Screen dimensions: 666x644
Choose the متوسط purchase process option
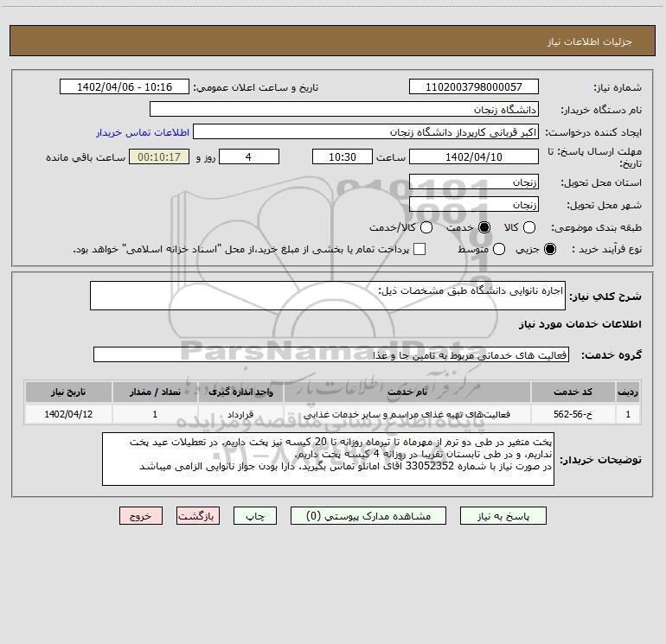pyautogui.click(x=499, y=249)
